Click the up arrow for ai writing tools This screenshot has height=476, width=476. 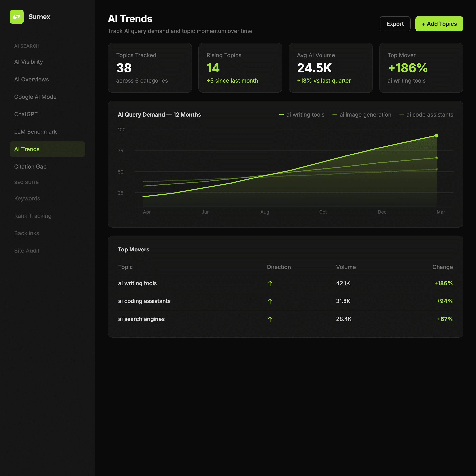click(x=270, y=283)
